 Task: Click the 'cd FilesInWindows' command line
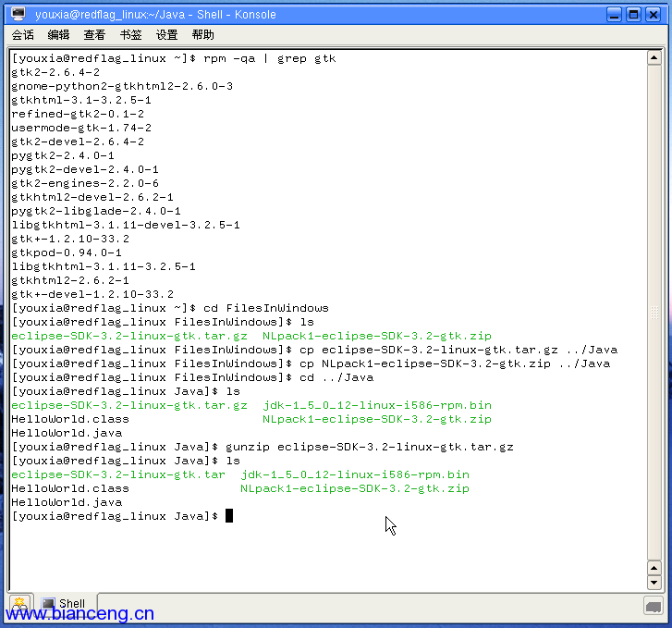tap(170, 308)
